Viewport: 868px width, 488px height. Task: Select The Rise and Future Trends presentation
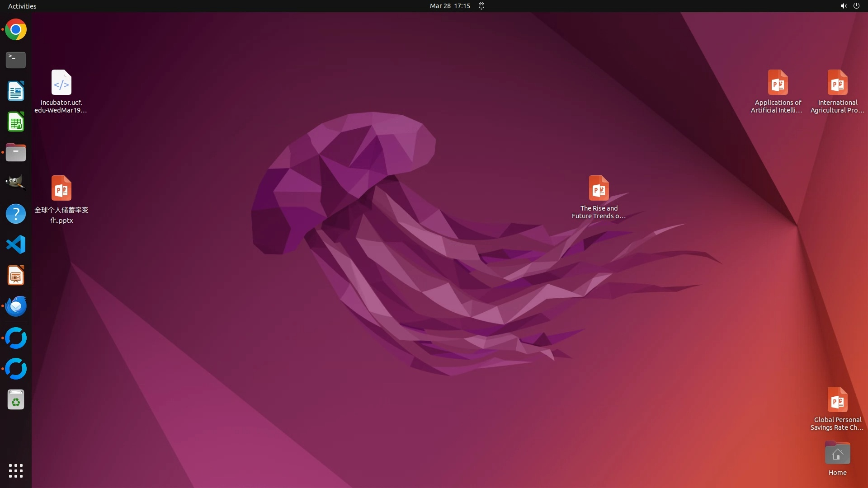pos(599,188)
